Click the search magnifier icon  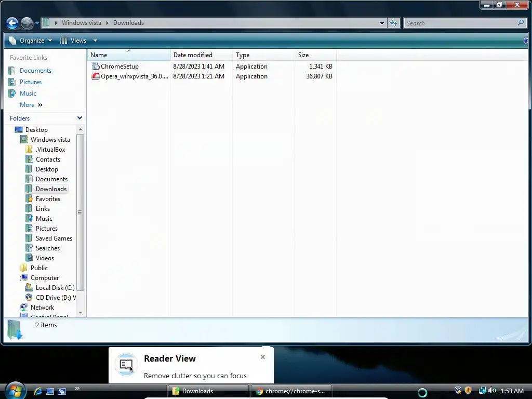pos(521,23)
